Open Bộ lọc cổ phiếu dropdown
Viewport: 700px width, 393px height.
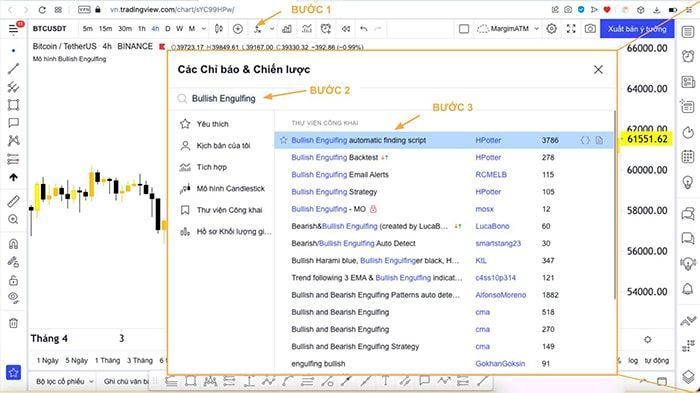click(65, 381)
